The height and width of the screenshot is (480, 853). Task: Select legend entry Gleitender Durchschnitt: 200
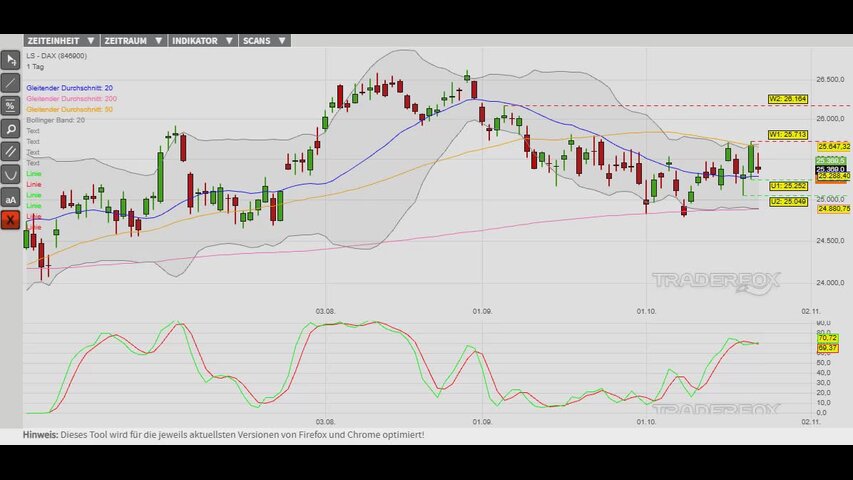coord(71,99)
